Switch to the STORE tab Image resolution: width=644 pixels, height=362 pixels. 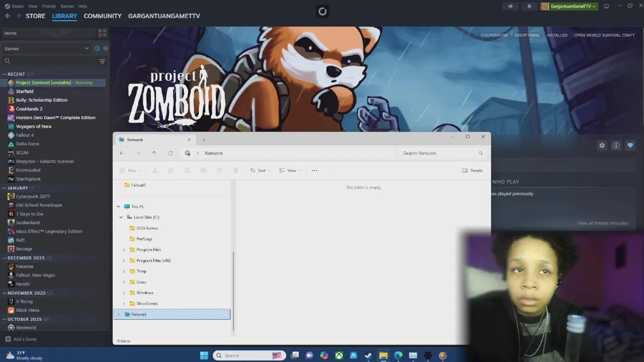point(35,16)
